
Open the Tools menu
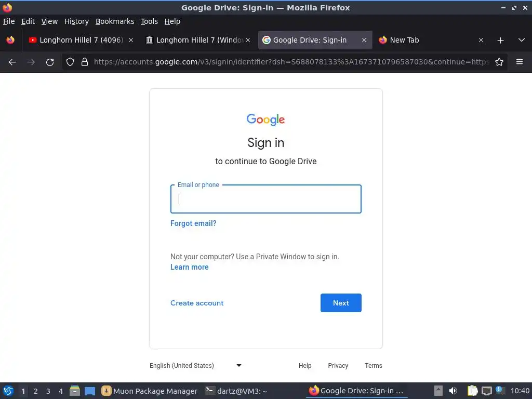pos(149,21)
